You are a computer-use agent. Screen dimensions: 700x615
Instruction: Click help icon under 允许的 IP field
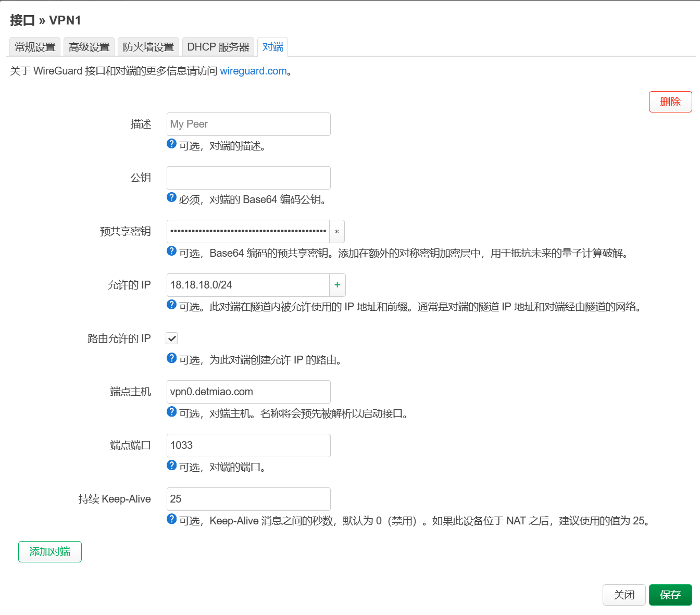pyautogui.click(x=171, y=305)
